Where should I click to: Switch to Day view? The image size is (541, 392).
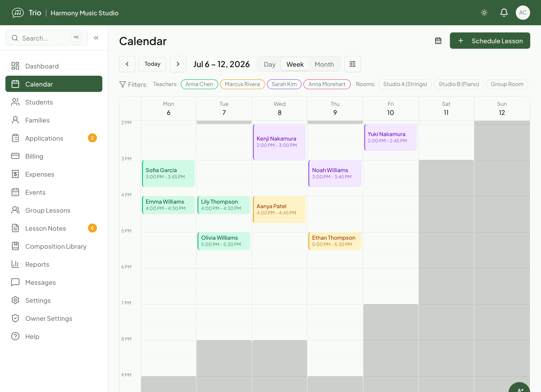coord(270,64)
